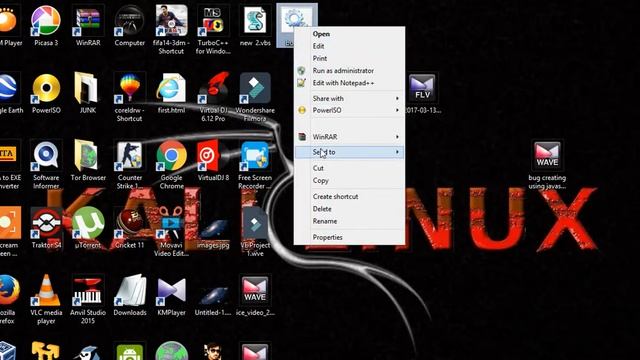640x360 pixels.
Task: Expand the WinRAR submenu
Action: (349, 137)
